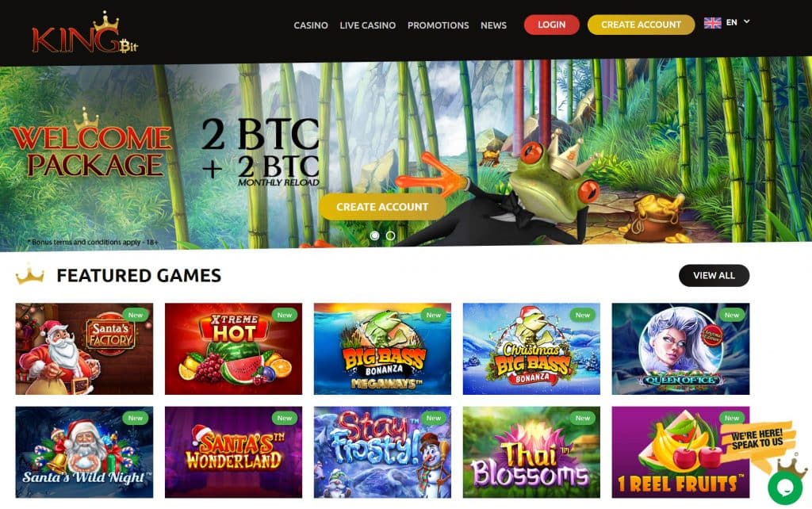The image size is (812, 509).
Task: Click the View All games button
Action: pos(714,275)
